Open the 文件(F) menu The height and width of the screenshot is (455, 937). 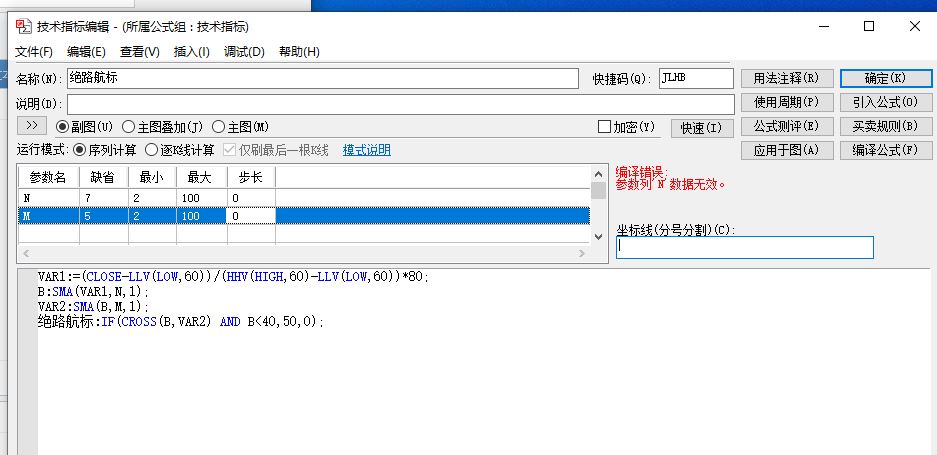click(x=33, y=52)
